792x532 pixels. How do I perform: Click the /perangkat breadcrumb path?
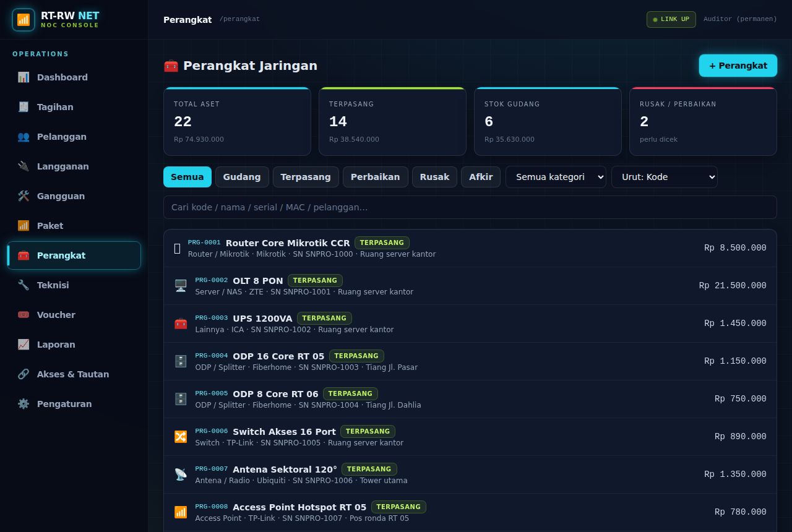coord(239,19)
